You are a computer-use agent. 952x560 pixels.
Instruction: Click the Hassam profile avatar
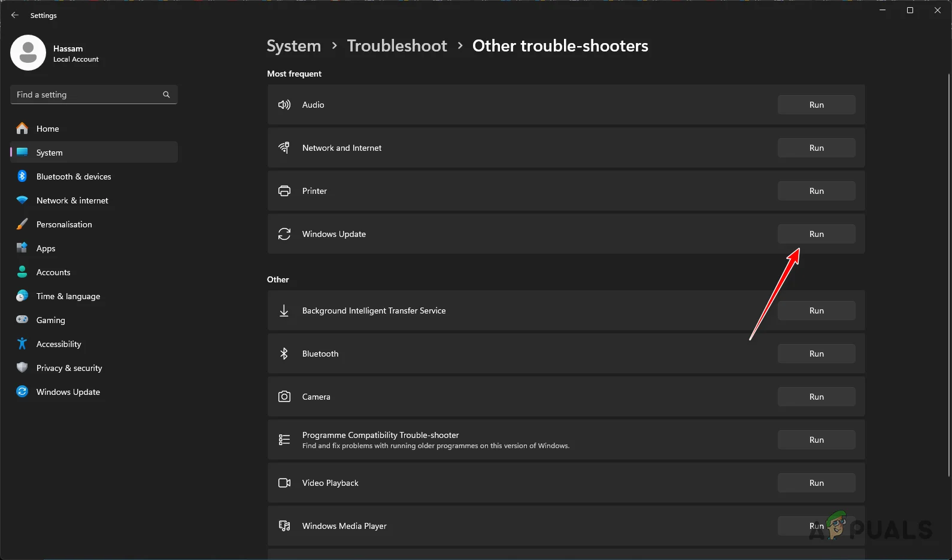click(28, 53)
